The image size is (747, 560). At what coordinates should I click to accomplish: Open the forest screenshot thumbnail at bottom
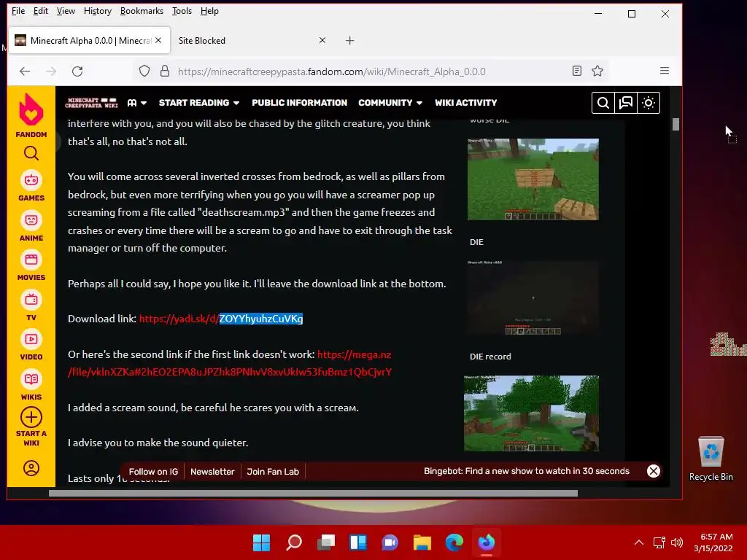point(531,413)
